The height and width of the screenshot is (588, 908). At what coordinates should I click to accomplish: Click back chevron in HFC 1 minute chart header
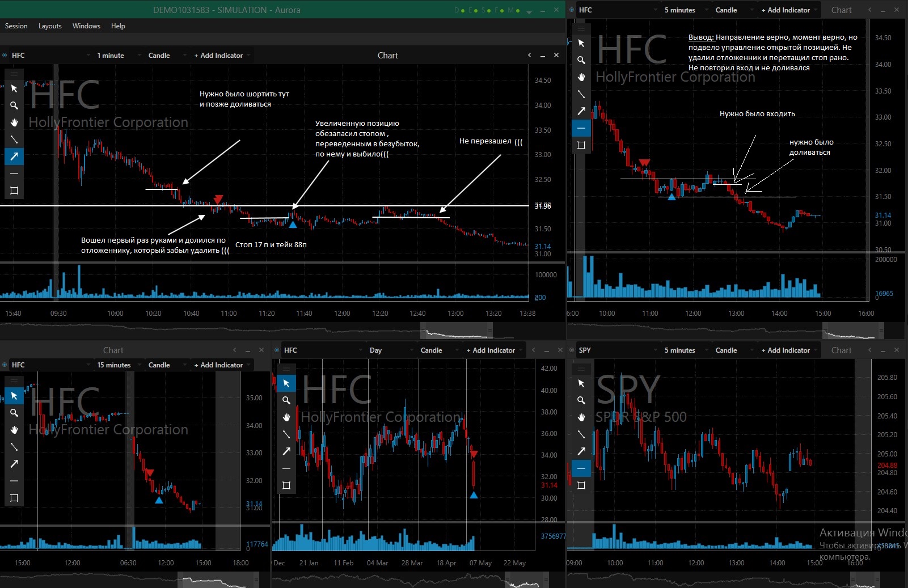[x=529, y=55]
